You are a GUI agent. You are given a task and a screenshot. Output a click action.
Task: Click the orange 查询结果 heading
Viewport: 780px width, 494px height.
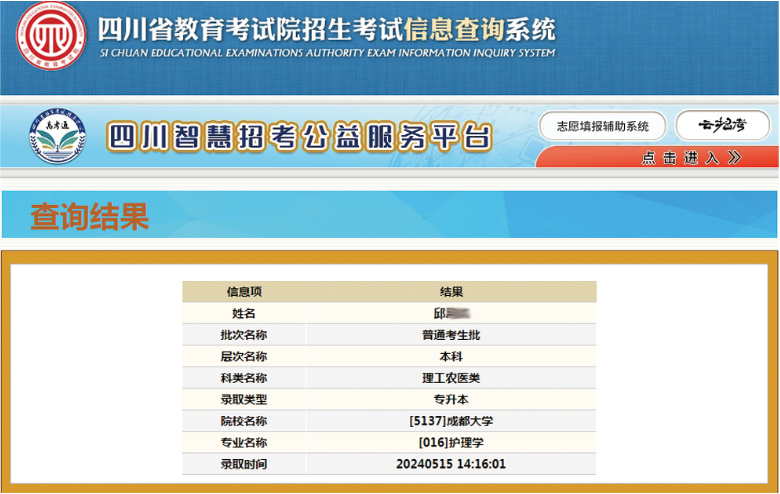coord(89,216)
